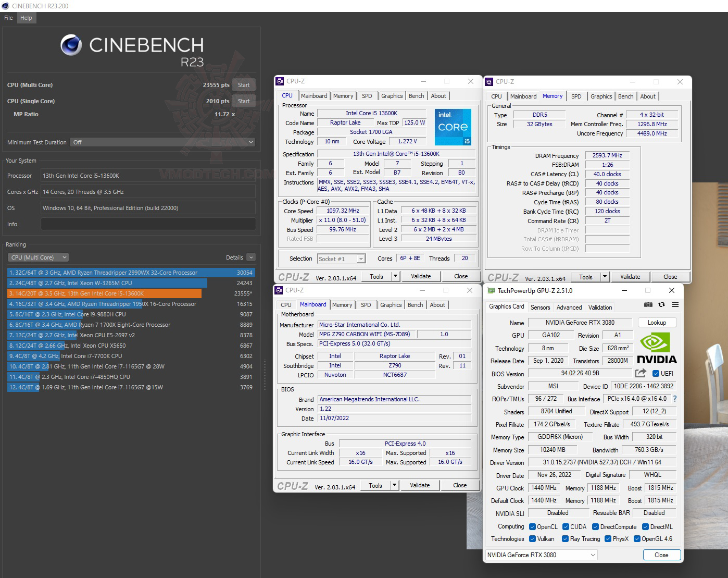The height and width of the screenshot is (578, 728).
Task: Switch to the Sensors tab in GPU-Z
Action: click(x=540, y=308)
